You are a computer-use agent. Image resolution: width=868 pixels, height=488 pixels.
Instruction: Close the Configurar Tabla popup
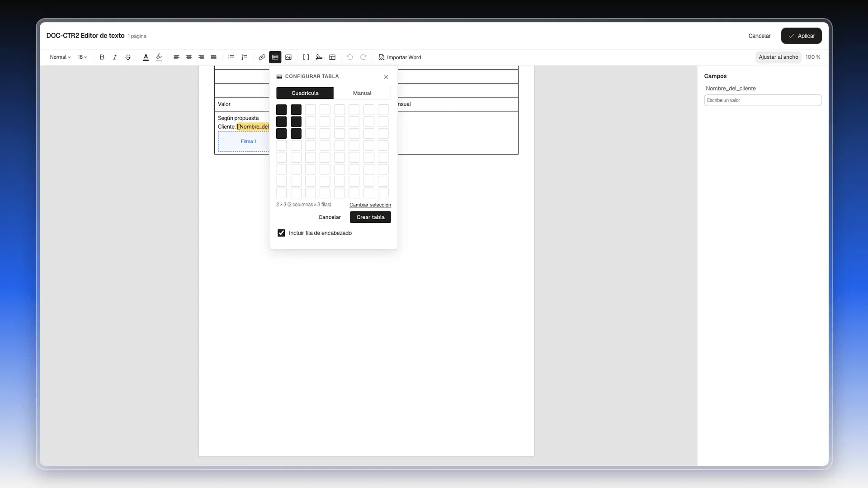pos(386,77)
